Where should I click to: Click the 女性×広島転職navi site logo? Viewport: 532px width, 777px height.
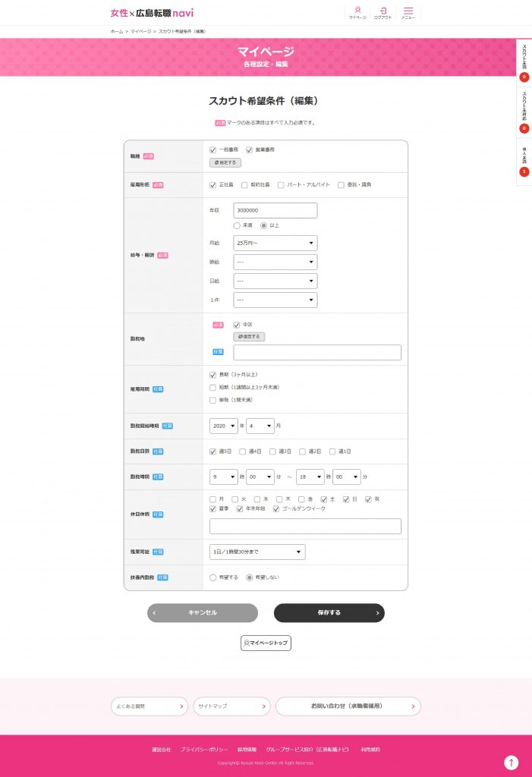click(x=152, y=13)
